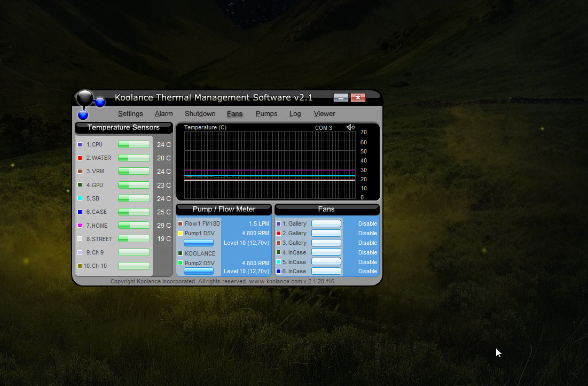Click the VRM temperature bar
The image size is (588, 386).
click(x=134, y=171)
